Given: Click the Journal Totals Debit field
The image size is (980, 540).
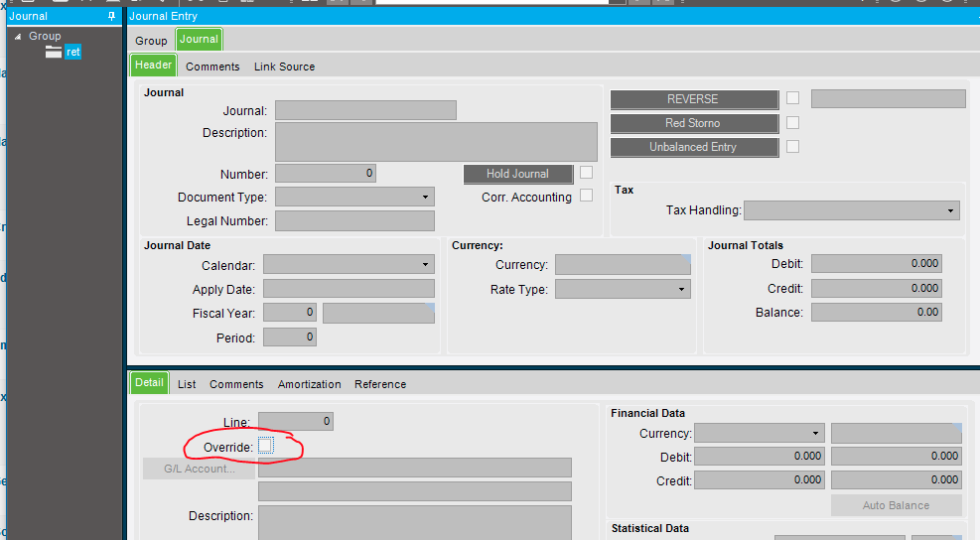Looking at the screenshot, I should click(x=877, y=264).
